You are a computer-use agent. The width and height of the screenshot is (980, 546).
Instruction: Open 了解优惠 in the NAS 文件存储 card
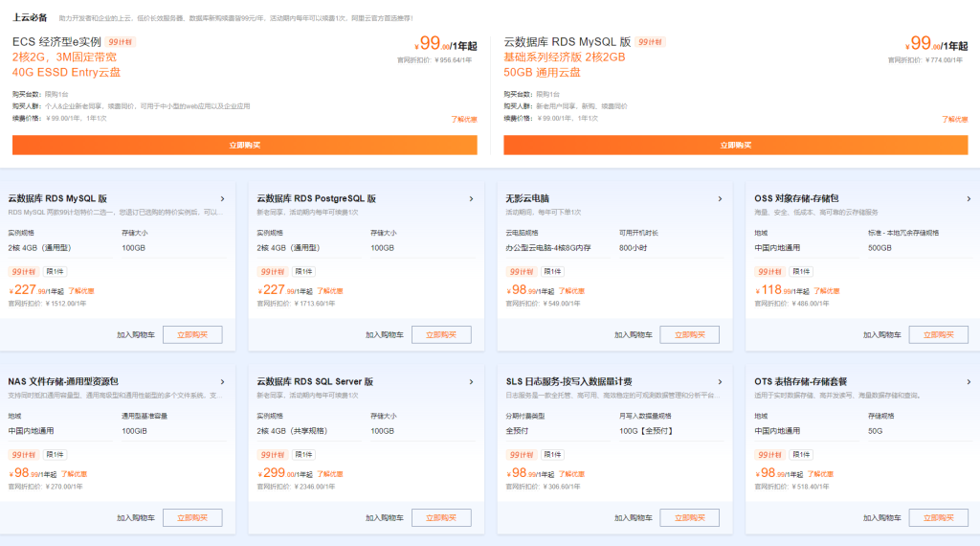(x=75, y=475)
